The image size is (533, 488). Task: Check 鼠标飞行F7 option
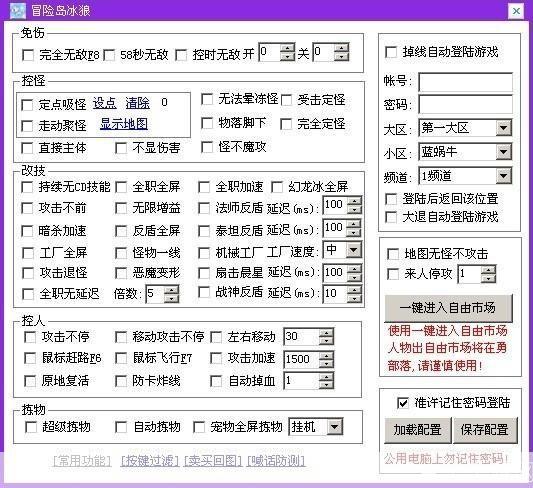[121, 358]
